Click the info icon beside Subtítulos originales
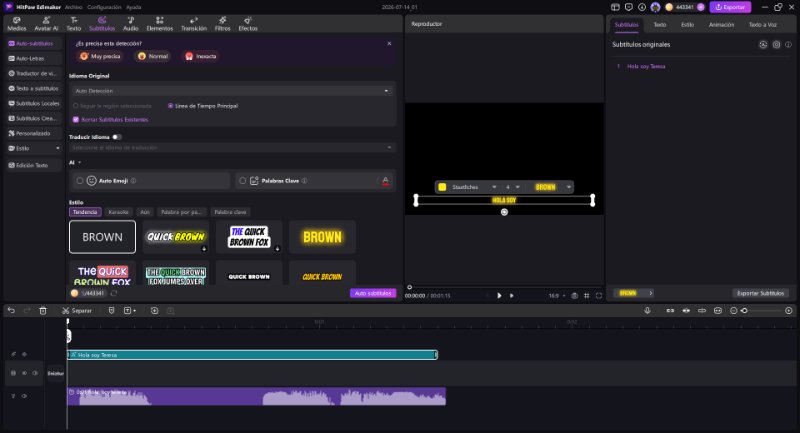This screenshot has width=800, height=433. coord(788,44)
